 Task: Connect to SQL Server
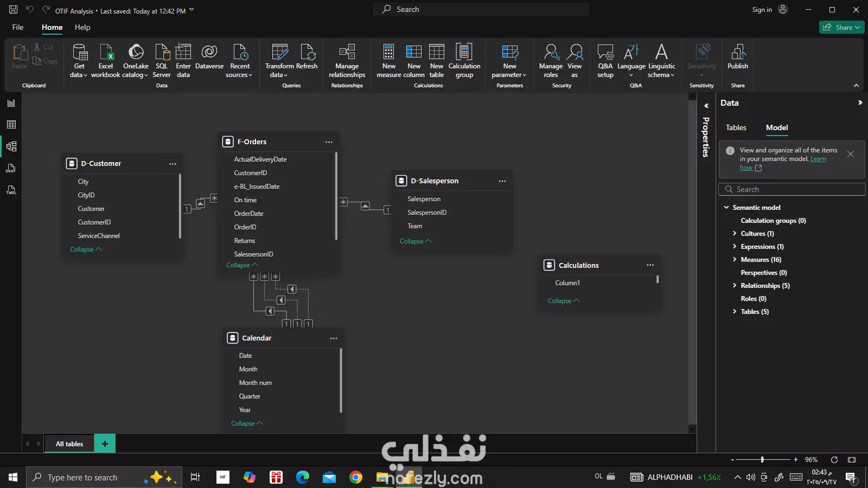(162, 61)
